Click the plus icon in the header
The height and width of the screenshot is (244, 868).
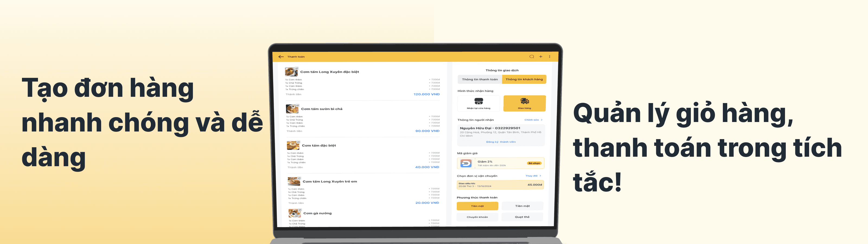coord(541,57)
